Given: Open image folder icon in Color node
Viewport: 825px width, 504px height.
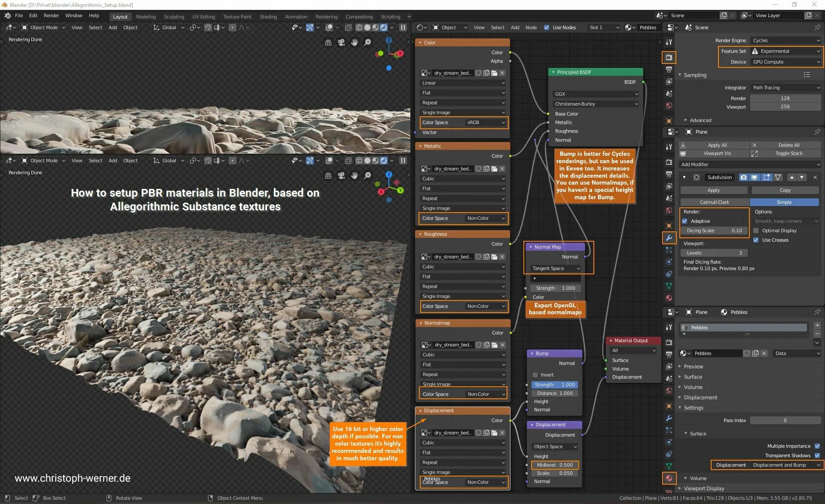Looking at the screenshot, I should [x=494, y=73].
